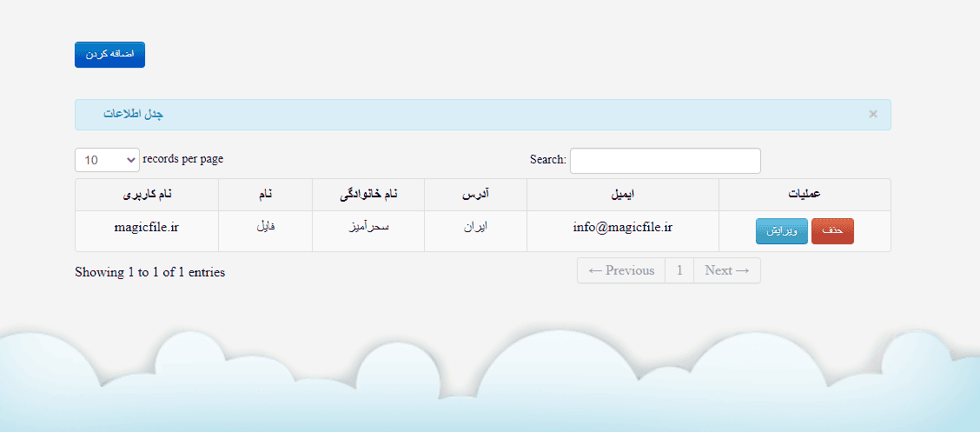This screenshot has width=980, height=432.
Task: Sort by the نام column header
Action: [x=266, y=195]
